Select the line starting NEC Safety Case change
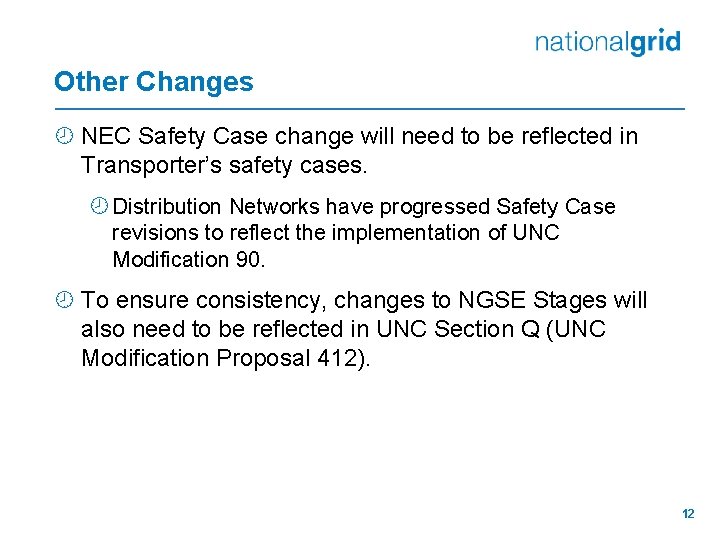 click(360, 136)
